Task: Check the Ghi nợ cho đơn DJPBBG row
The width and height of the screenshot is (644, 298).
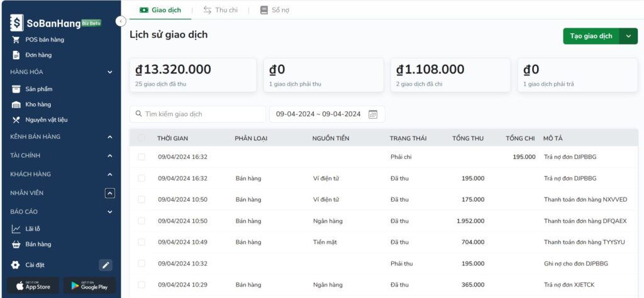Action: click(x=142, y=263)
